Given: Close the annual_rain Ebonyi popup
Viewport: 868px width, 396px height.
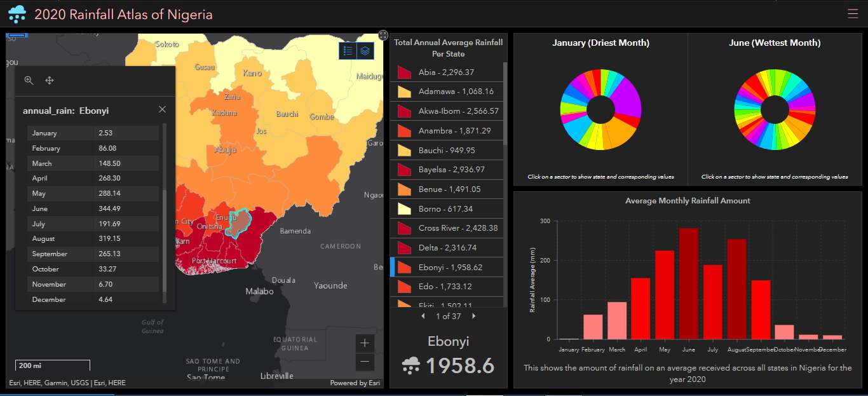Looking at the screenshot, I should click(162, 109).
